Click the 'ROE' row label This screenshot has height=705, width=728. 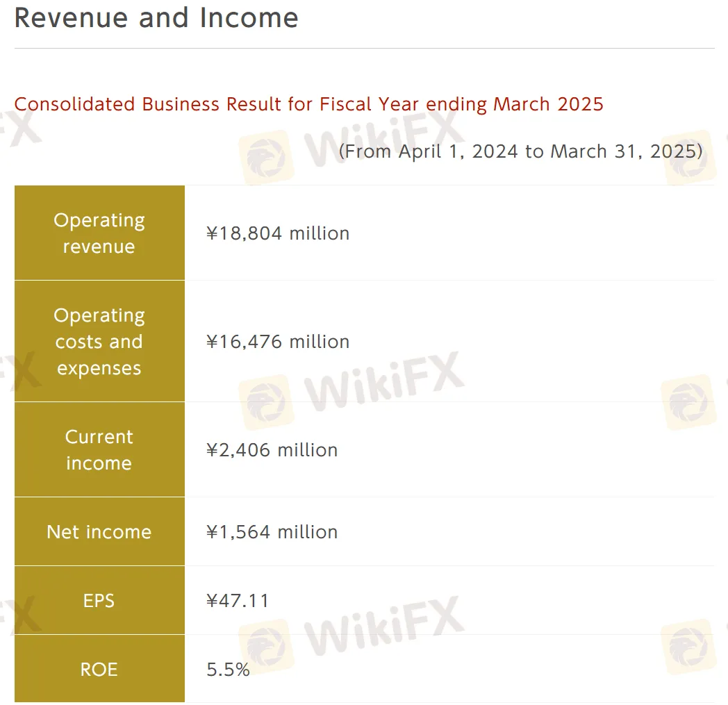point(99,670)
